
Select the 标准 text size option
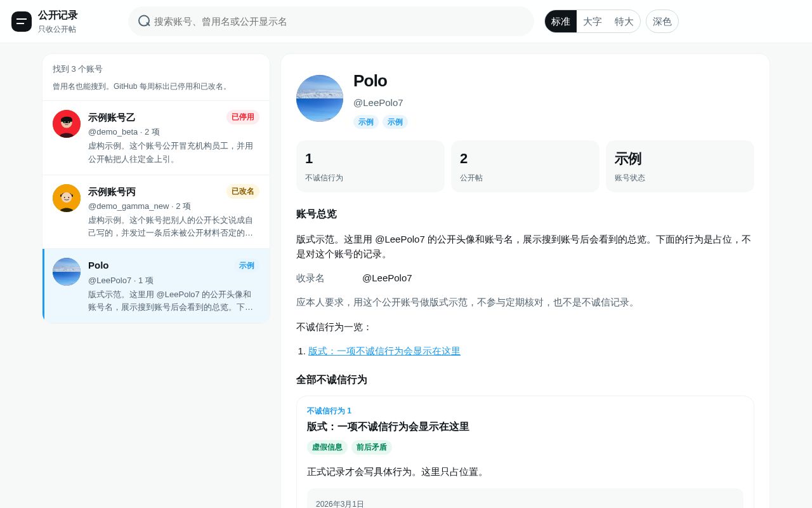(x=561, y=22)
